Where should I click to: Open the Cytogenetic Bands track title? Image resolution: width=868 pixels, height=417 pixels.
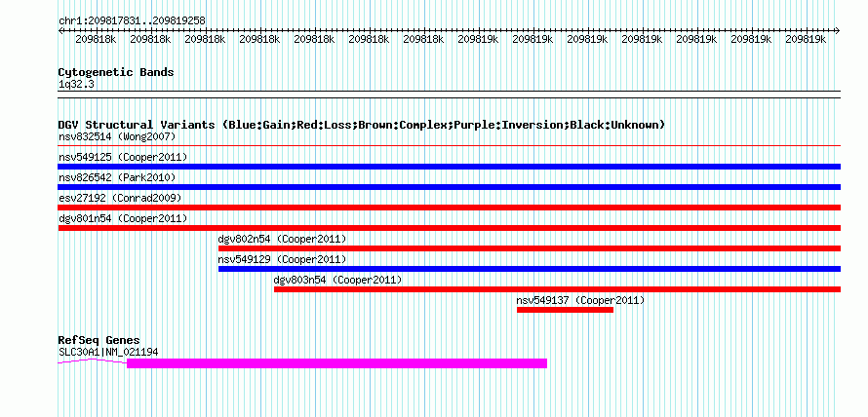116,72
